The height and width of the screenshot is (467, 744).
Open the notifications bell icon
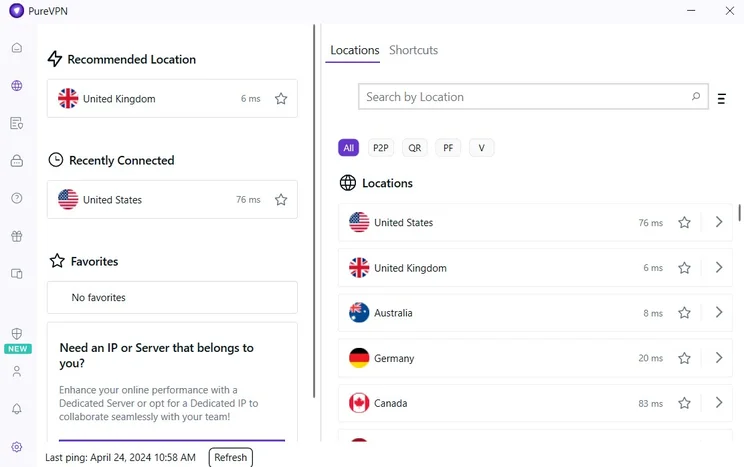click(x=17, y=409)
